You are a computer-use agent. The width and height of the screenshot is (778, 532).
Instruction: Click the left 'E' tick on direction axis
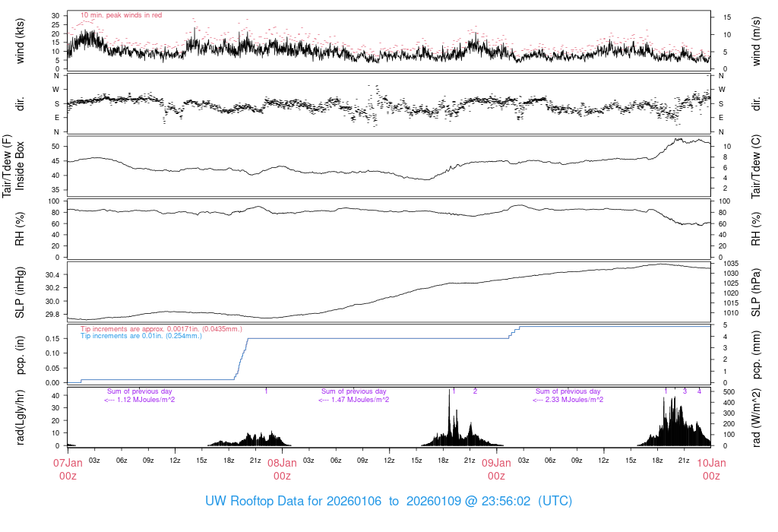[x=57, y=118]
